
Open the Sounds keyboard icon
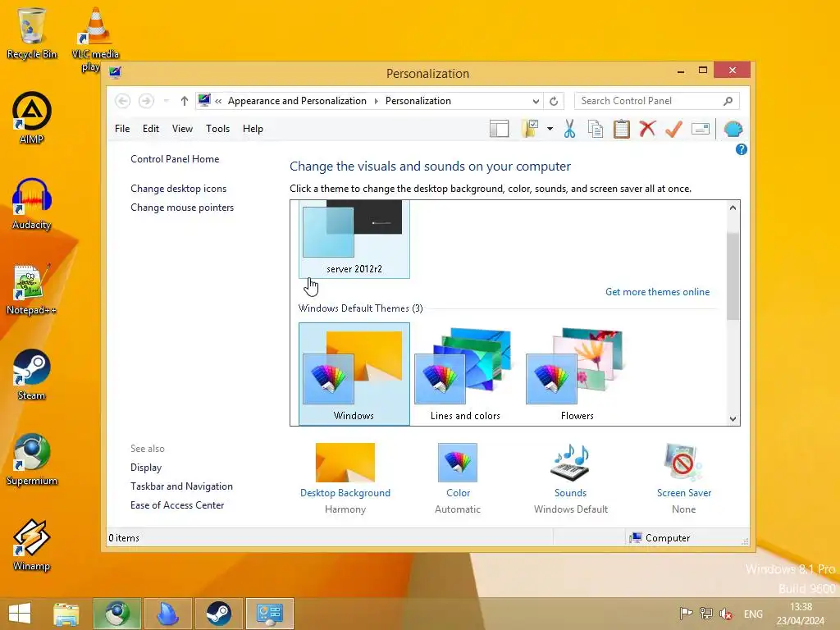point(571,463)
